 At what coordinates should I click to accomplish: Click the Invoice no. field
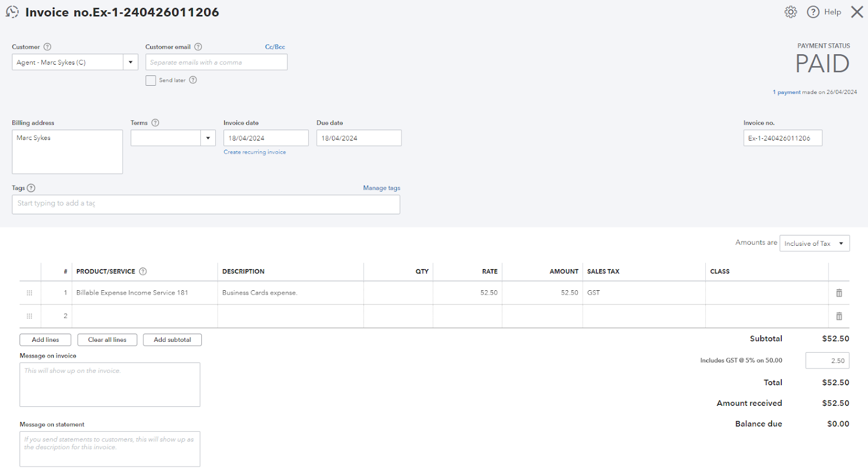click(x=783, y=138)
